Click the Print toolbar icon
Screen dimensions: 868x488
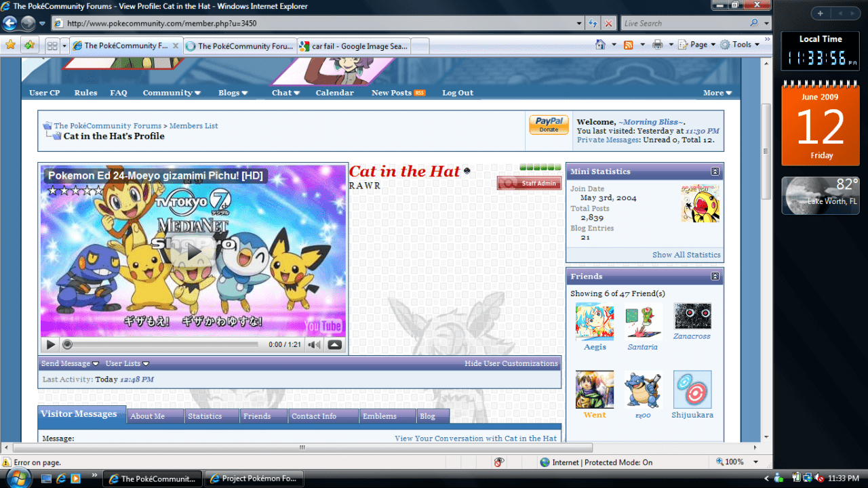(x=657, y=45)
